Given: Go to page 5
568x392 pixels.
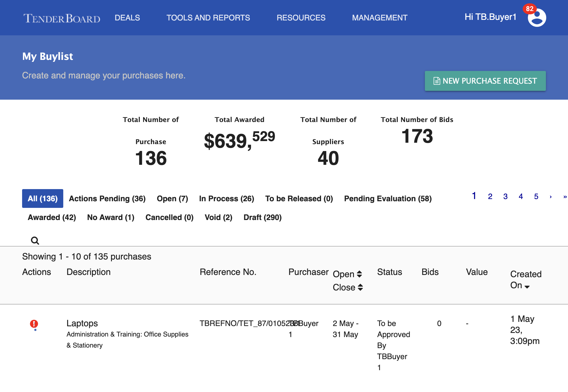Looking at the screenshot, I should pos(536,196).
